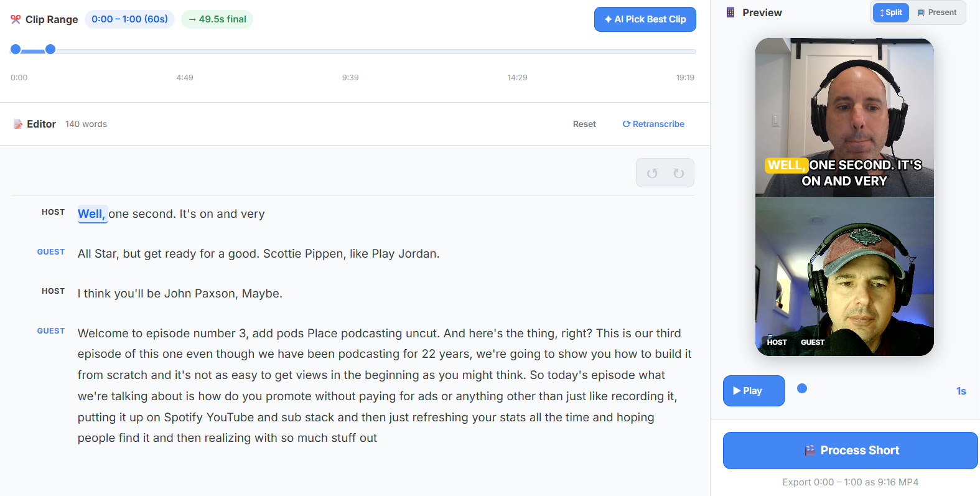Click the Process Short button

point(851,450)
